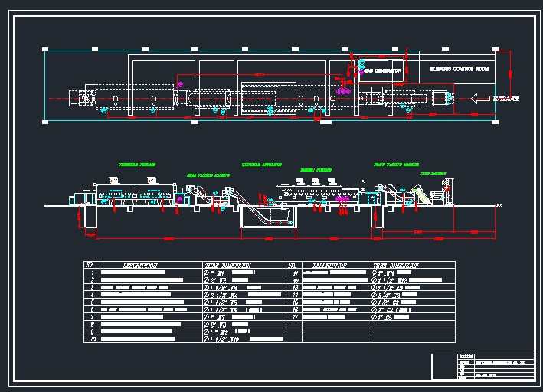Click the NO. header in the right table half
This screenshot has height=392, width=543.
tap(293, 265)
